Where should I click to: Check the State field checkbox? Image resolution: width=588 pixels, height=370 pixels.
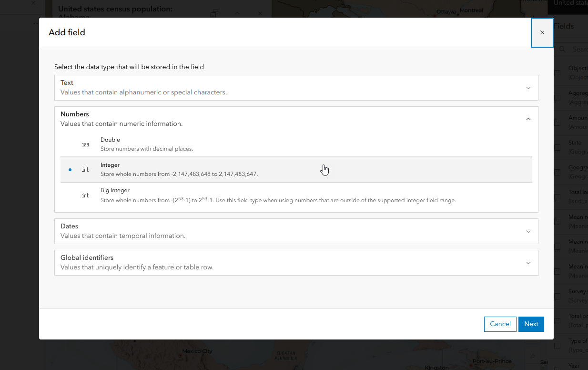tap(557, 147)
